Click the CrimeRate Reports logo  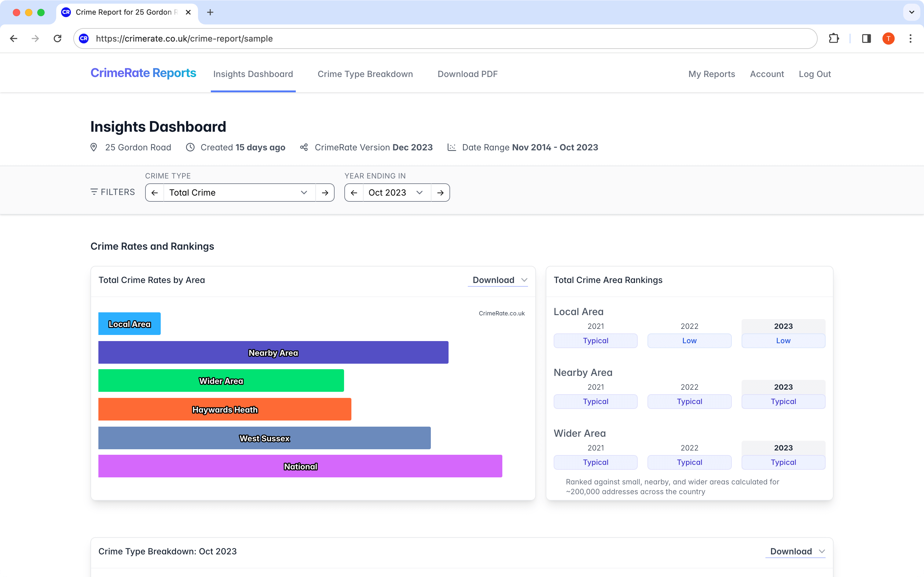[x=143, y=73]
